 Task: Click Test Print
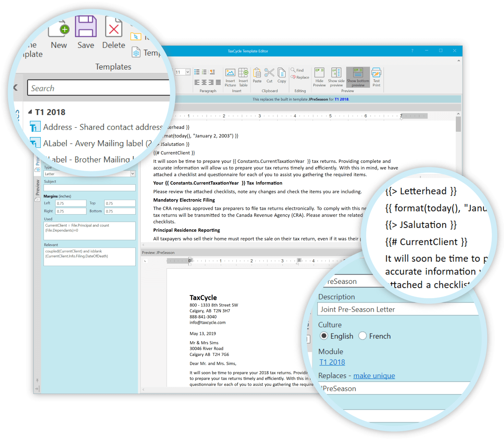click(x=376, y=78)
